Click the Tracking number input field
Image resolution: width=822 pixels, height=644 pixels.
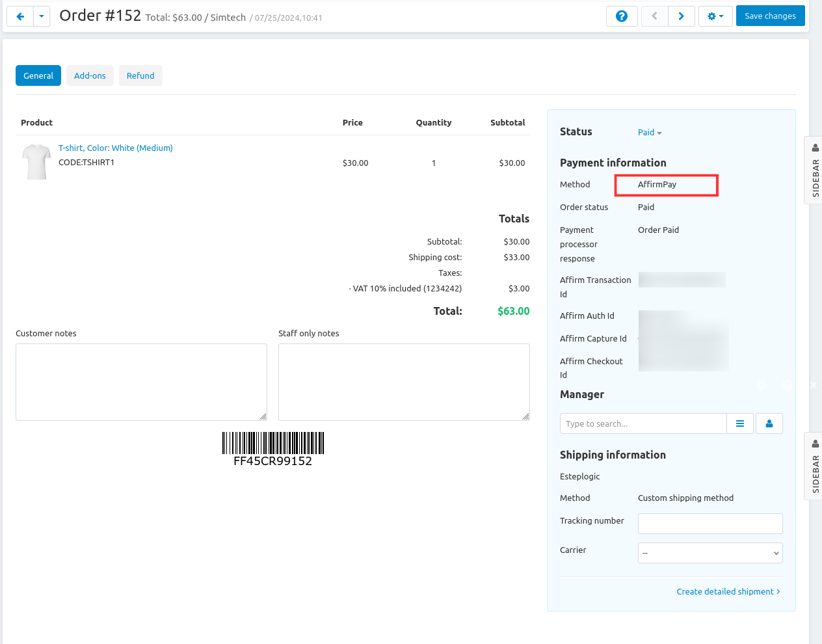click(709, 523)
